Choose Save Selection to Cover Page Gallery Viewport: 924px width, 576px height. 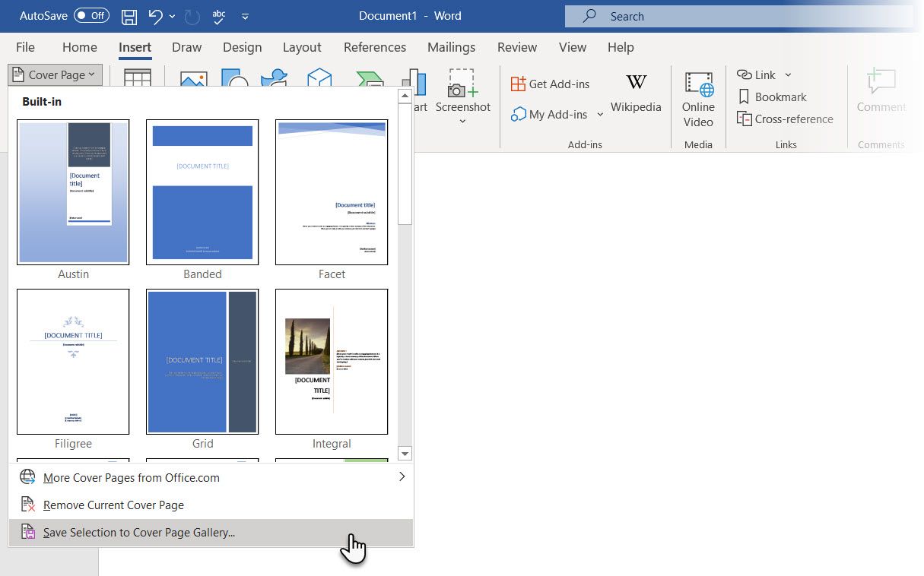click(139, 533)
